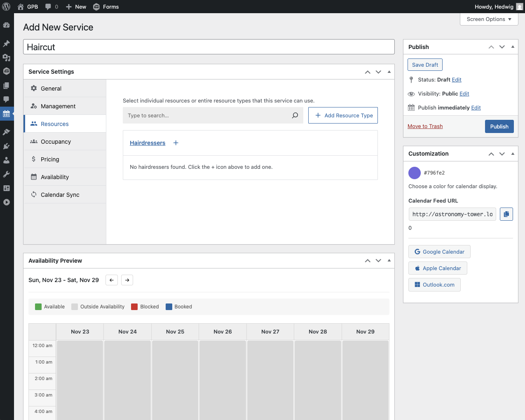Viewport: 525px width, 420px height.
Task: Switch to the Pricing tab
Action: 50,159
